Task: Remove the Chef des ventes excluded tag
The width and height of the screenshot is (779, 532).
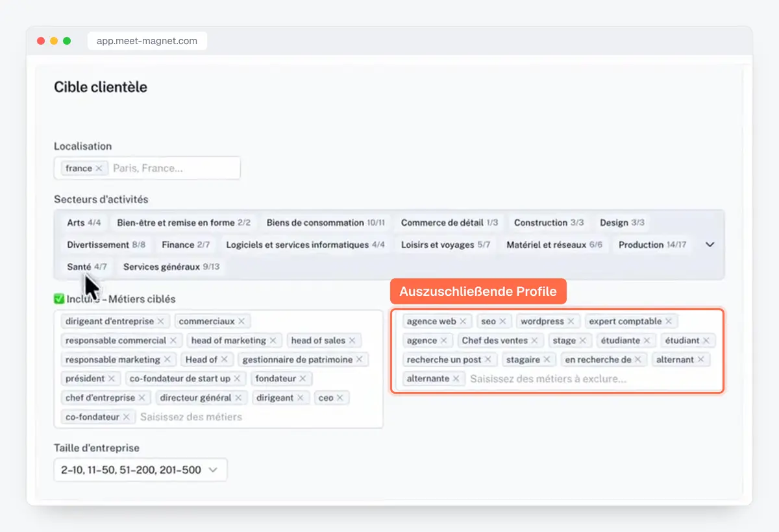Action: pos(534,341)
